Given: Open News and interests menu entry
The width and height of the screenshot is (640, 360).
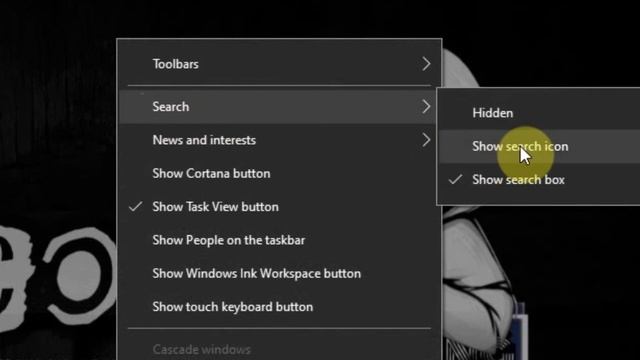Looking at the screenshot, I should click(x=279, y=140).
